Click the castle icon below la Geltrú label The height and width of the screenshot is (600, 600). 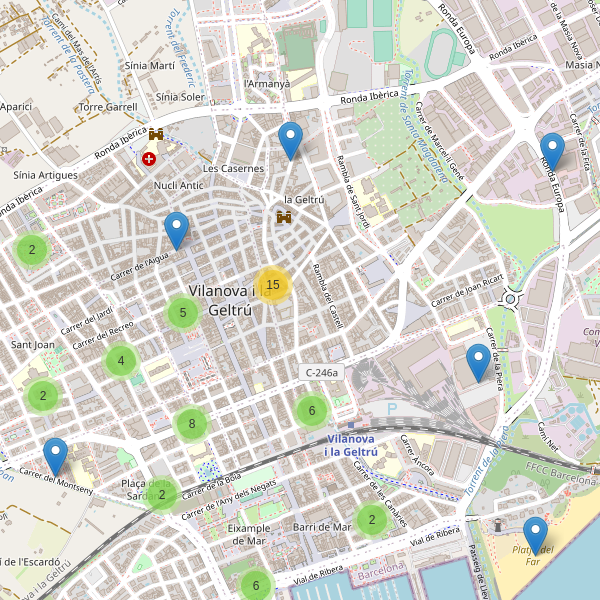pos(284,217)
